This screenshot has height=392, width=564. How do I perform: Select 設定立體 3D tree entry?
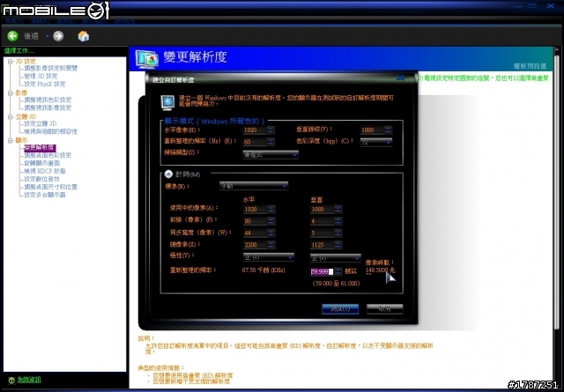[41, 123]
